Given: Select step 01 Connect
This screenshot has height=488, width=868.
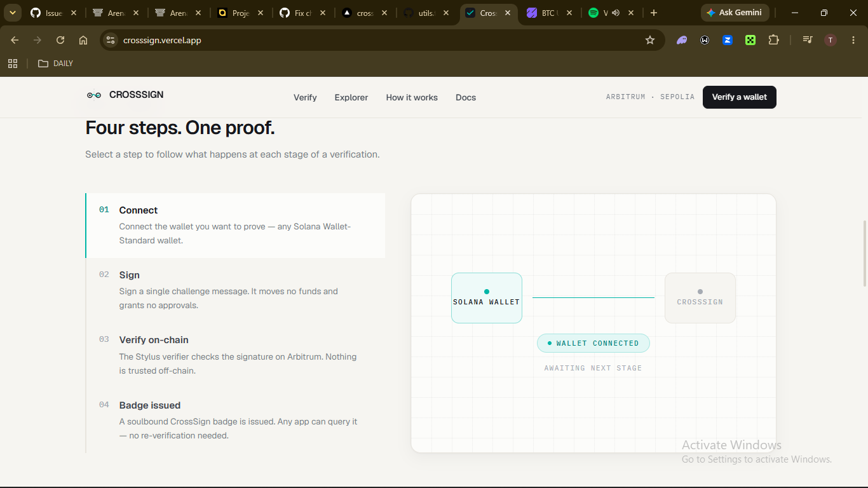Looking at the screenshot, I should pyautogui.click(x=235, y=226).
